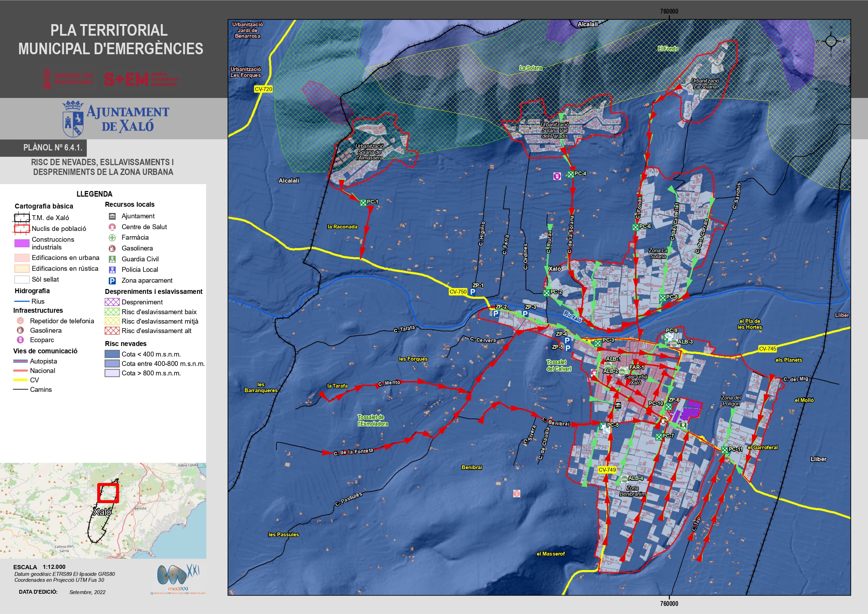Click the Ecoparc icon in the legend
Image resolution: width=868 pixels, height=614 pixels.
[x=20, y=340]
